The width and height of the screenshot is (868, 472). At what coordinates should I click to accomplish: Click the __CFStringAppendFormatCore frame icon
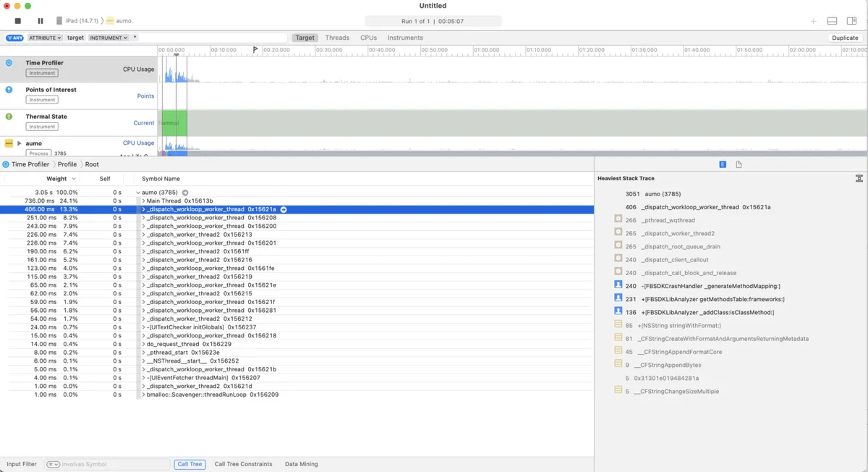pos(618,351)
